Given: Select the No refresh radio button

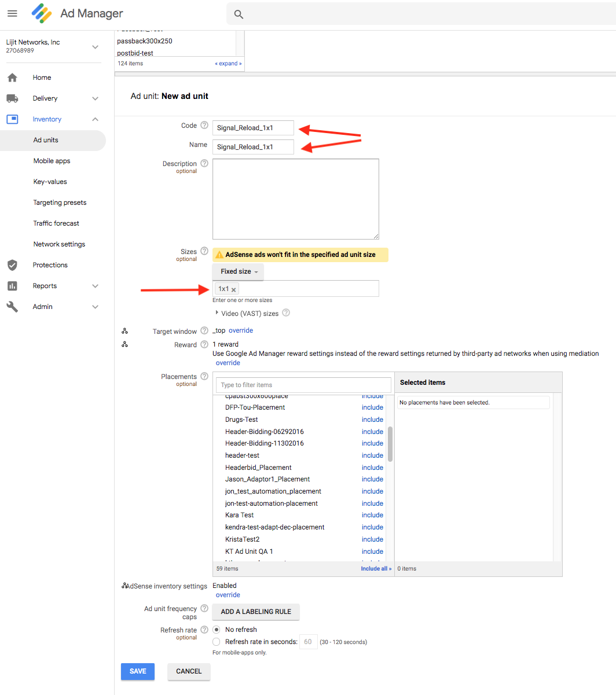Looking at the screenshot, I should click(x=216, y=629).
